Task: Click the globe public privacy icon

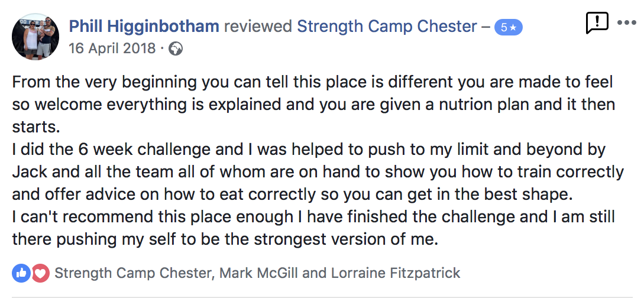Action: [x=176, y=49]
